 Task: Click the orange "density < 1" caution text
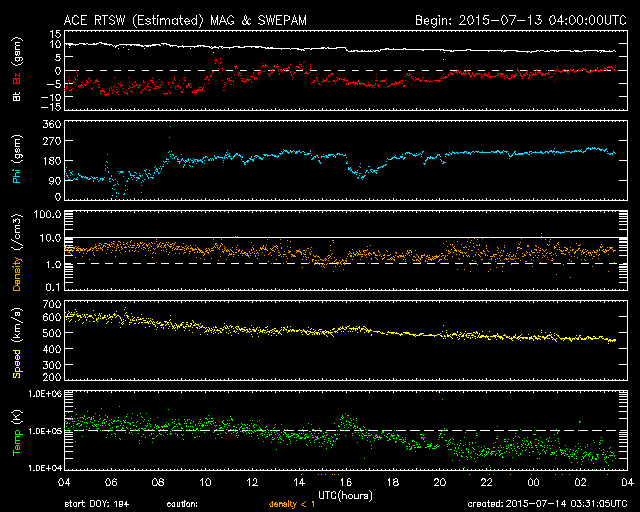point(292,505)
